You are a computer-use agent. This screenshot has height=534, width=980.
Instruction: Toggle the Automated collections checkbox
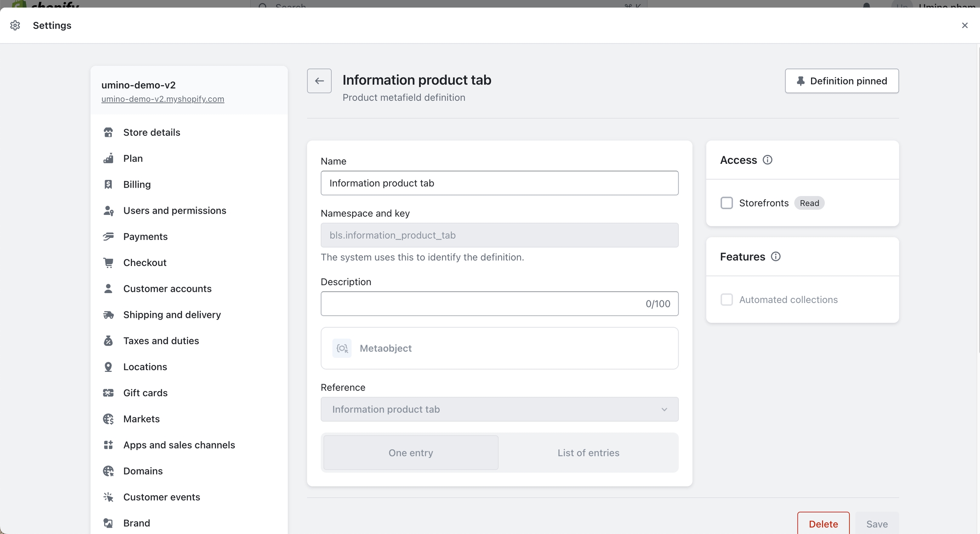point(726,300)
